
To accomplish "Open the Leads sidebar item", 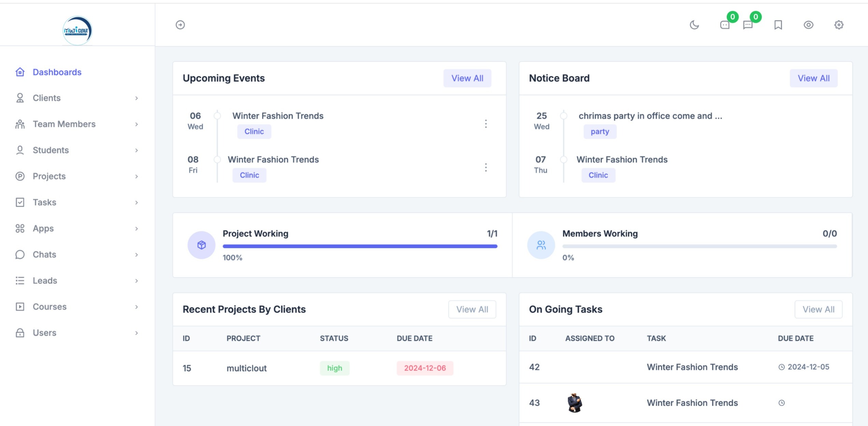I will [x=45, y=280].
